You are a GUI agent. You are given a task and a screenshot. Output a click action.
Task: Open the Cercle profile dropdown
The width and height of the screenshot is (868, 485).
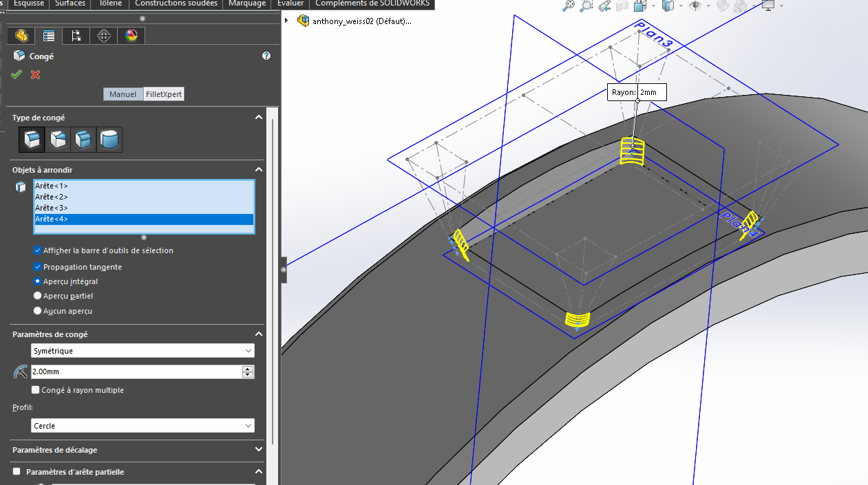click(x=142, y=426)
